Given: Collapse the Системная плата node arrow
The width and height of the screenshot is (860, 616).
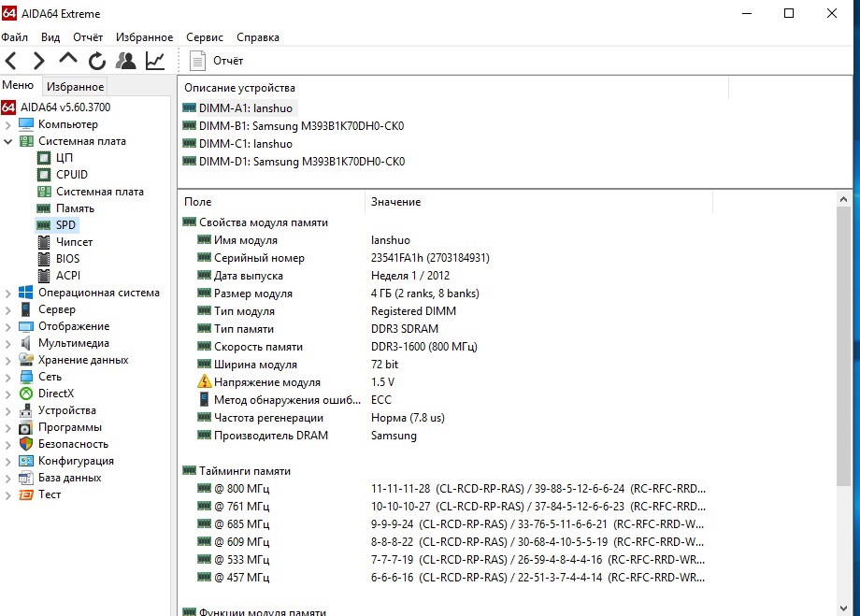Looking at the screenshot, I should (x=7, y=141).
